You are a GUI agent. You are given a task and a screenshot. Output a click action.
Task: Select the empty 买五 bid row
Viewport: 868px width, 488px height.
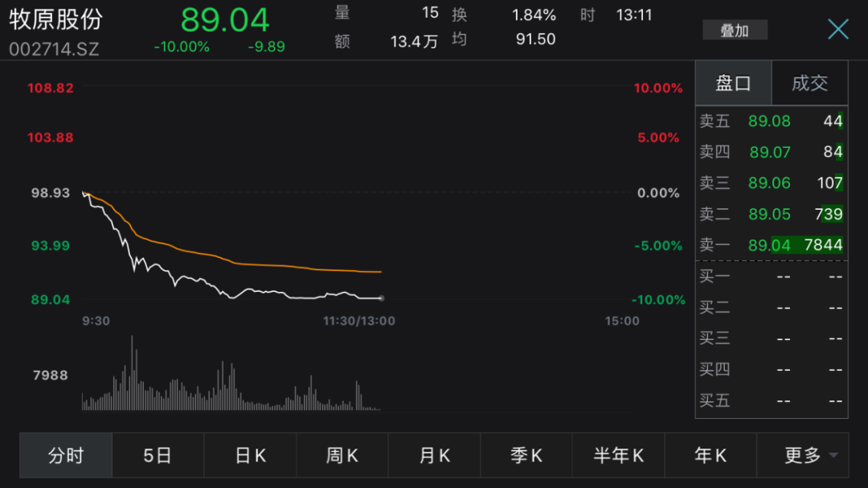click(771, 400)
